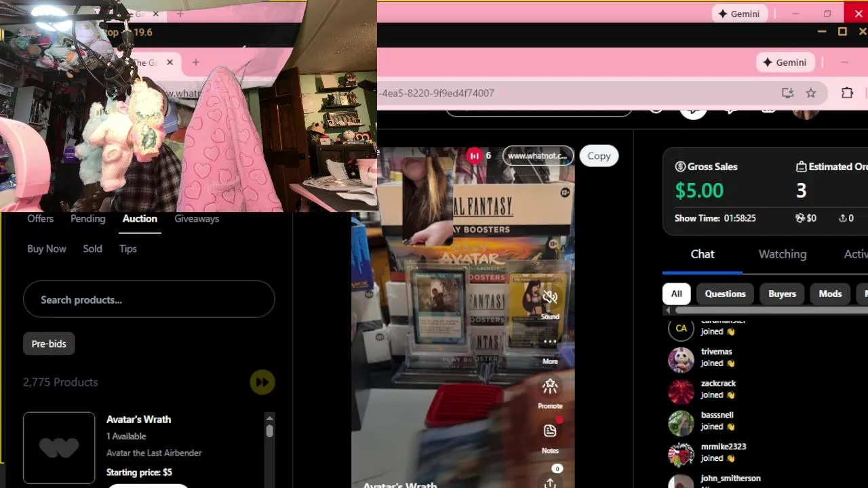The height and width of the screenshot is (488, 868).
Task: Click mrmike2323's avatar in the chat
Action: pyautogui.click(x=681, y=455)
